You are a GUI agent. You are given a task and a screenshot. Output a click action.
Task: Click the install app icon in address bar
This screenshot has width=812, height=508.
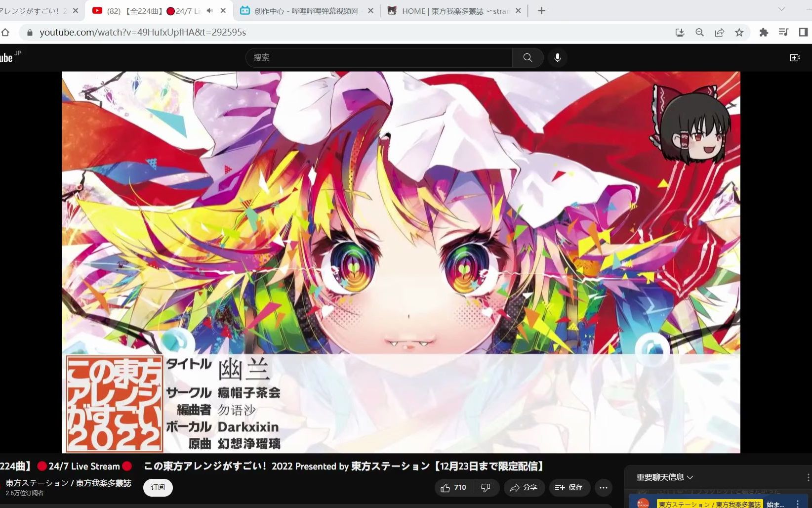click(x=680, y=33)
